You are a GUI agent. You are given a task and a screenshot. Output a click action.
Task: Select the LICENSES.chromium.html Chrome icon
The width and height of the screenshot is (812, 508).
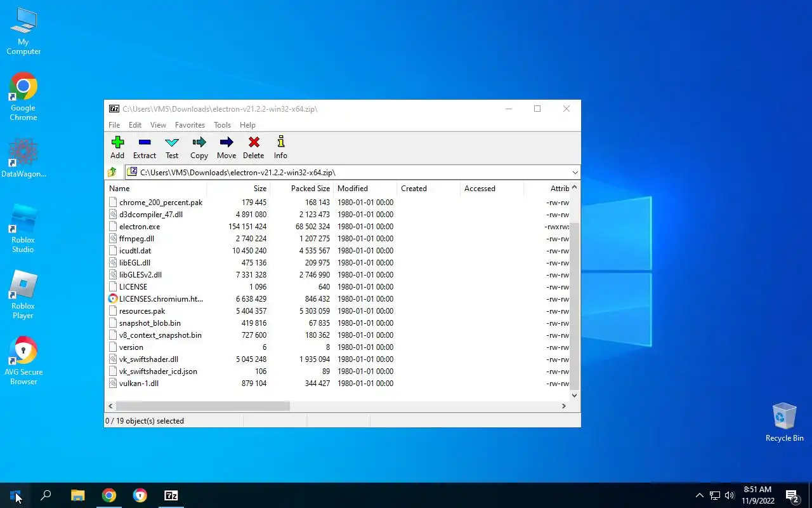tap(113, 299)
